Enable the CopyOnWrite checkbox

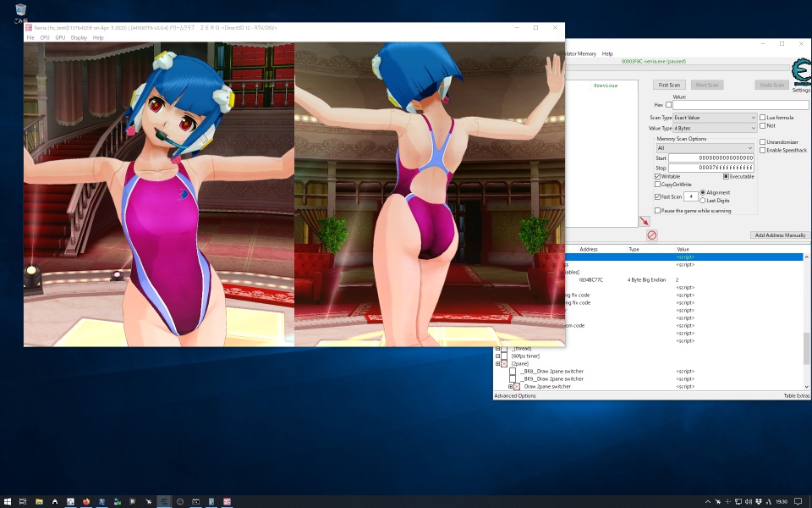coord(658,185)
